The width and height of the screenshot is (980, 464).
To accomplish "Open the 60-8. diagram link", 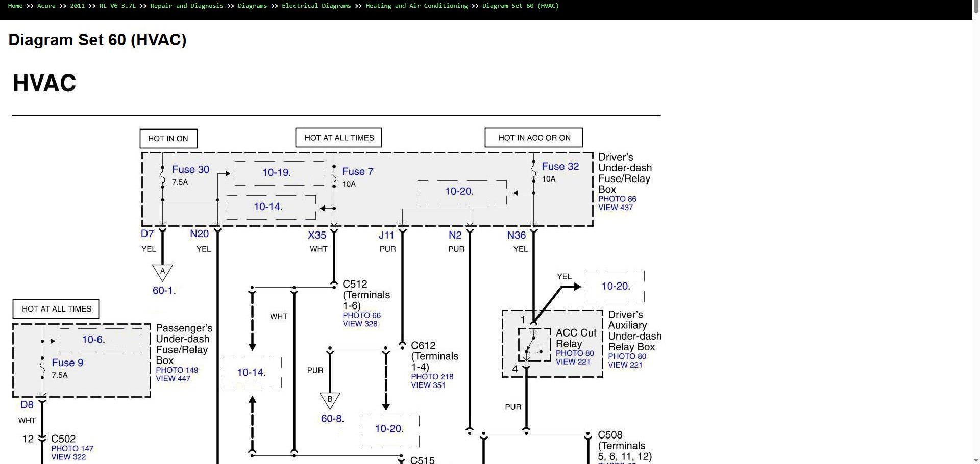I will 332,418.
